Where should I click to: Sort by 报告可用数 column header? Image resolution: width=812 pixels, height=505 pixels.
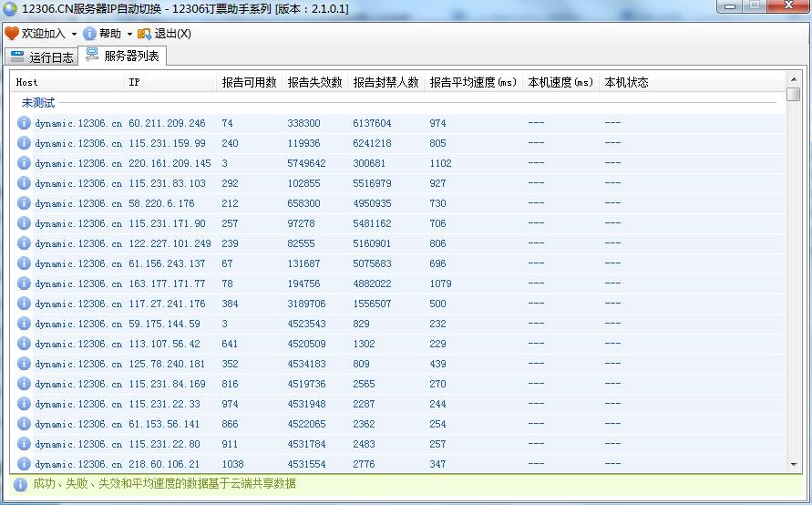[x=249, y=82]
